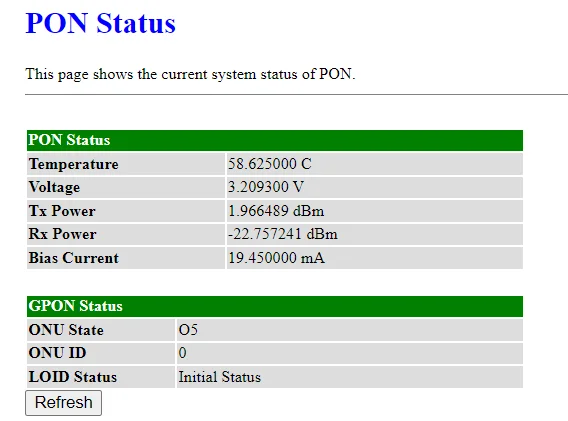Select the O5 ONU state value
Viewport: 568px width, 421px height.
188,330
